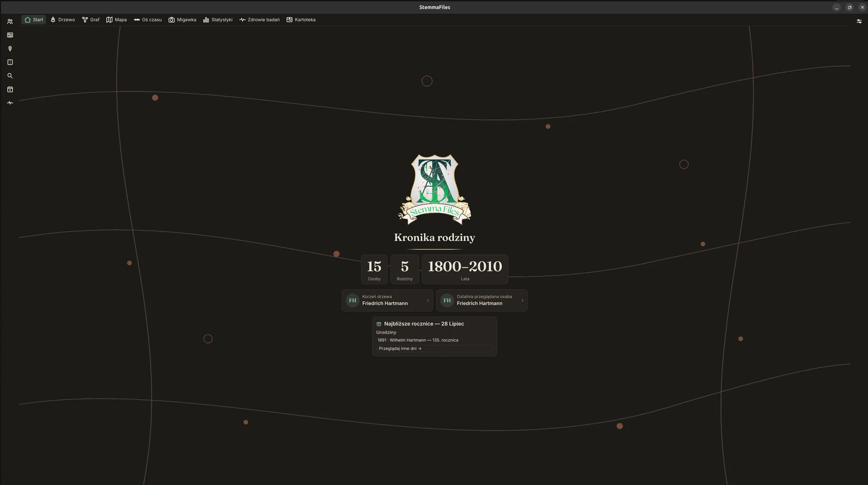The height and width of the screenshot is (485, 868).
Task: Switch to the Kartoteka tab
Action: click(301, 20)
